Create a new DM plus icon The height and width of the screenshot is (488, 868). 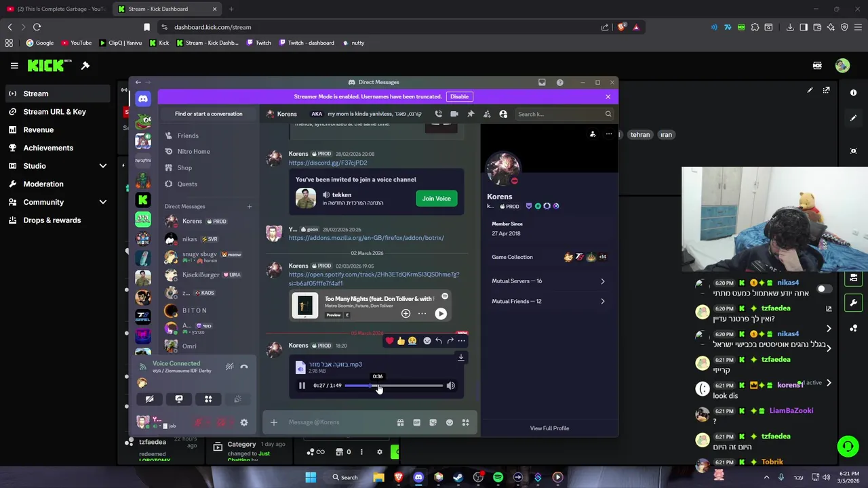click(x=249, y=206)
